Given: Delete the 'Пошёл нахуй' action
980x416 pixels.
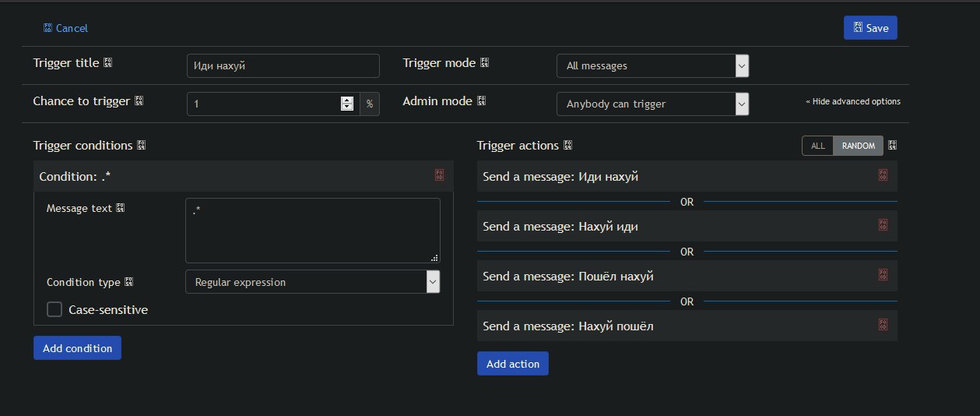Looking at the screenshot, I should (883, 275).
